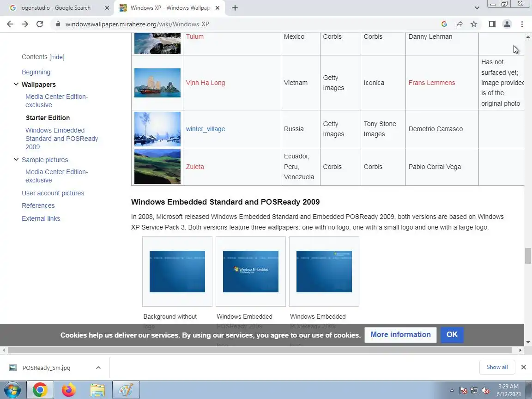Launch Firefox from the taskbar

point(69,390)
